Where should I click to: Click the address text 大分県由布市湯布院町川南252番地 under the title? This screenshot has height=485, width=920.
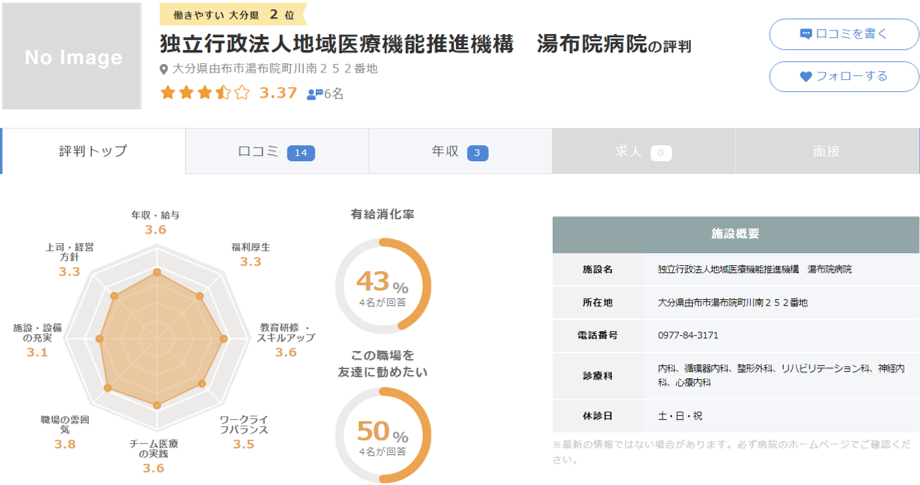(275, 69)
